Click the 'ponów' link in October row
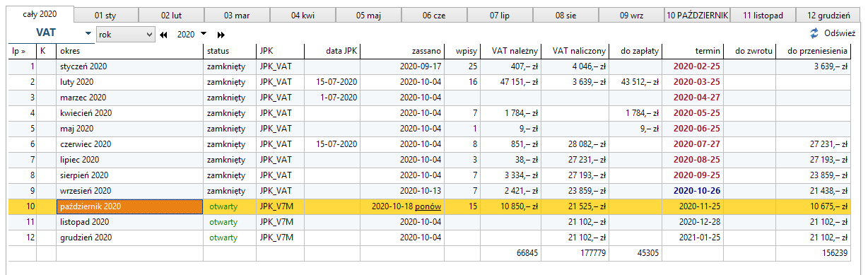Screen dimensions: 868x275 (428, 206)
